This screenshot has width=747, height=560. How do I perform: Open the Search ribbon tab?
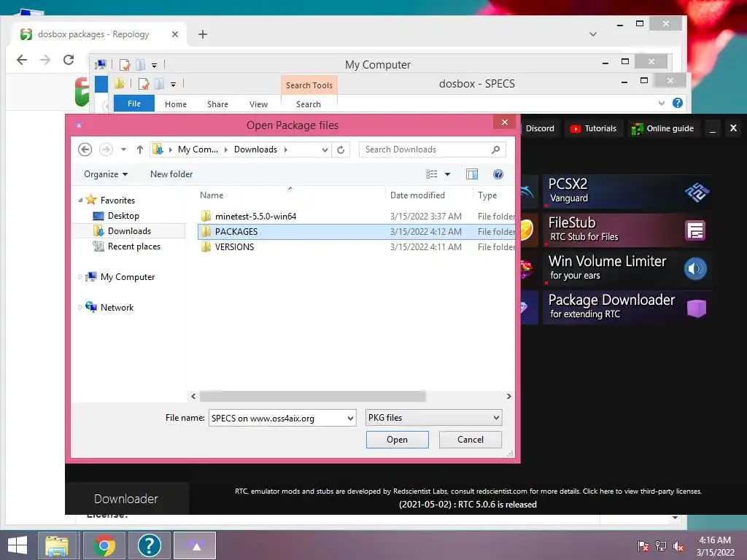click(309, 104)
